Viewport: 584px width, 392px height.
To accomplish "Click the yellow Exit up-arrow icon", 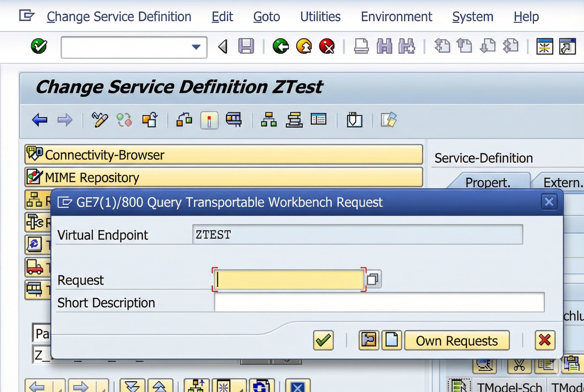I will tap(304, 46).
